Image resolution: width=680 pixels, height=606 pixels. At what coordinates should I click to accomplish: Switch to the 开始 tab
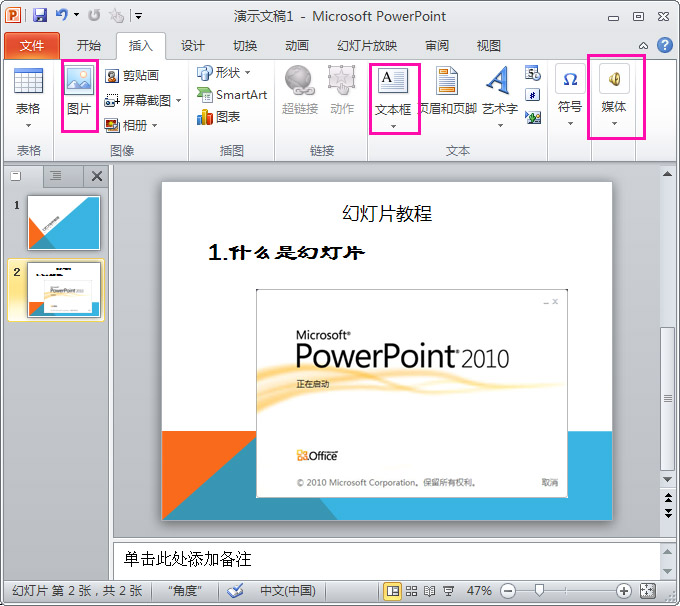coord(88,46)
